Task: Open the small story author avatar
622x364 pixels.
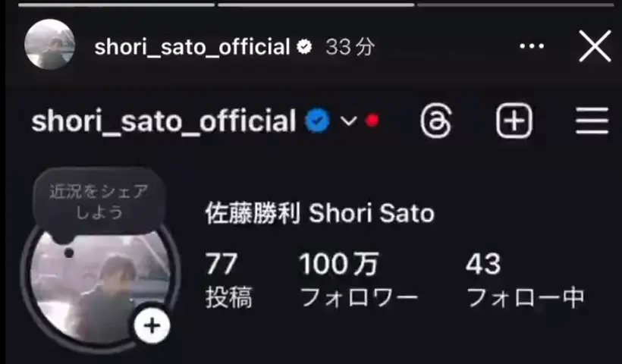Action: 49,45
